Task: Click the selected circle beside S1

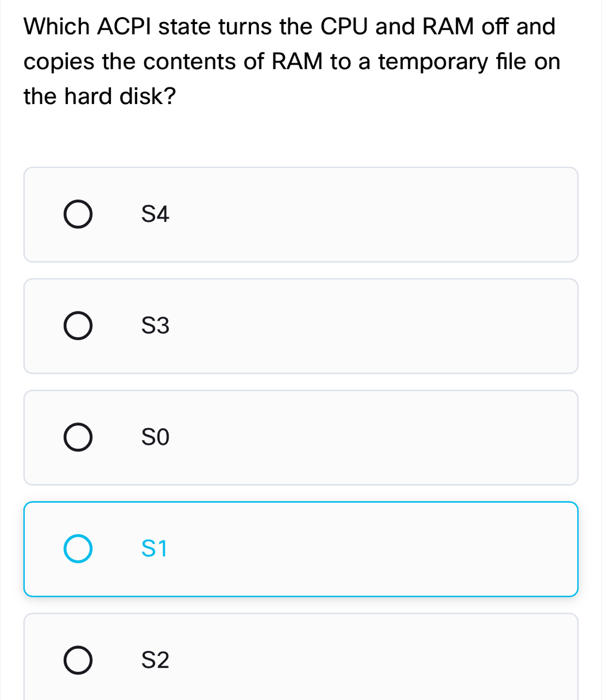Action: coord(78,549)
